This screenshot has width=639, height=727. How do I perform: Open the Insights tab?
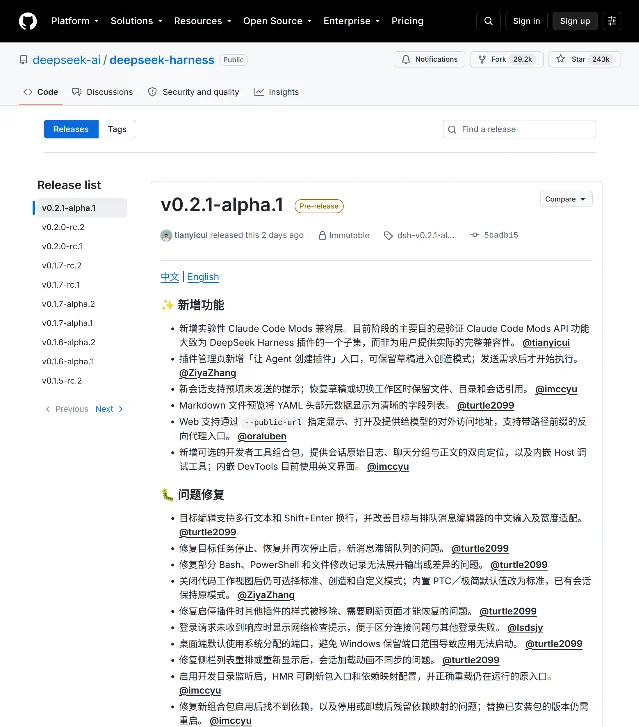click(276, 92)
